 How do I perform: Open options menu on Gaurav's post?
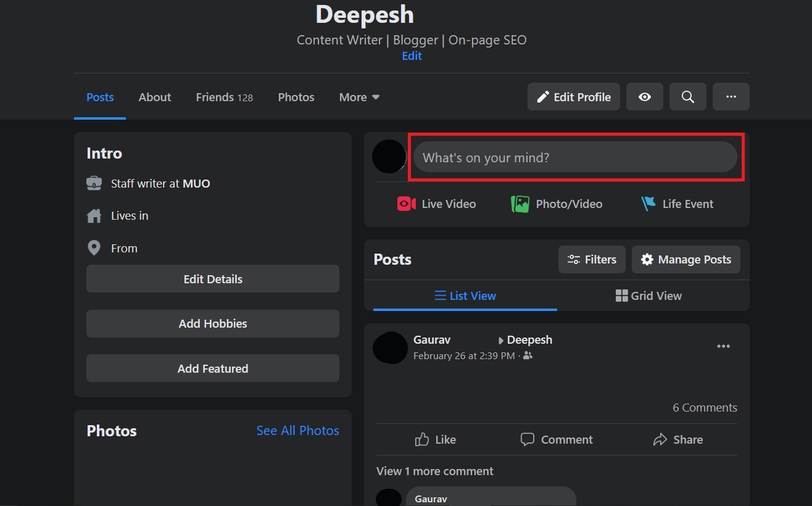pos(723,346)
